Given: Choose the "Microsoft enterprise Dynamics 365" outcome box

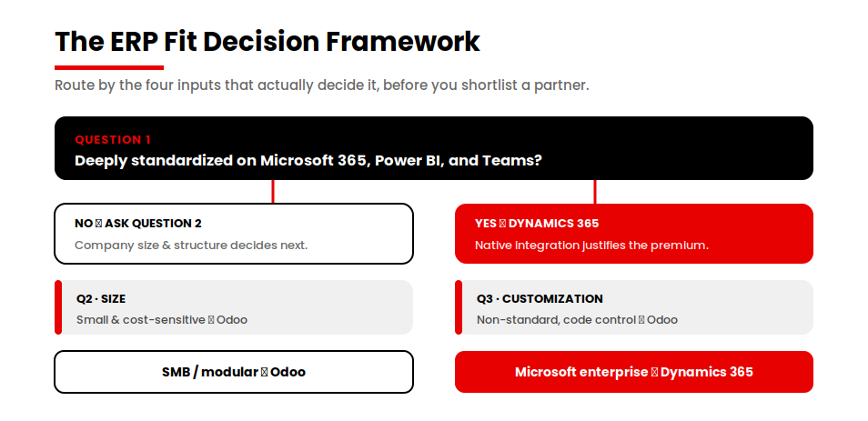Looking at the screenshot, I should 634,372.
